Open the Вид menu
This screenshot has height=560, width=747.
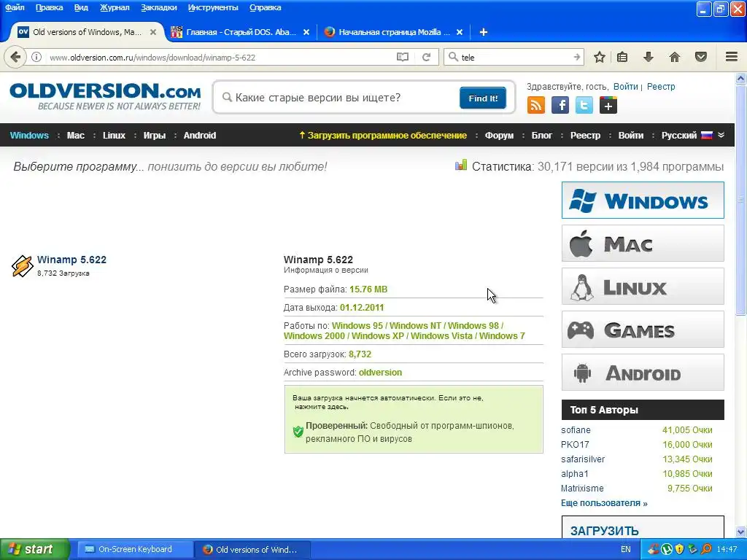tap(81, 7)
